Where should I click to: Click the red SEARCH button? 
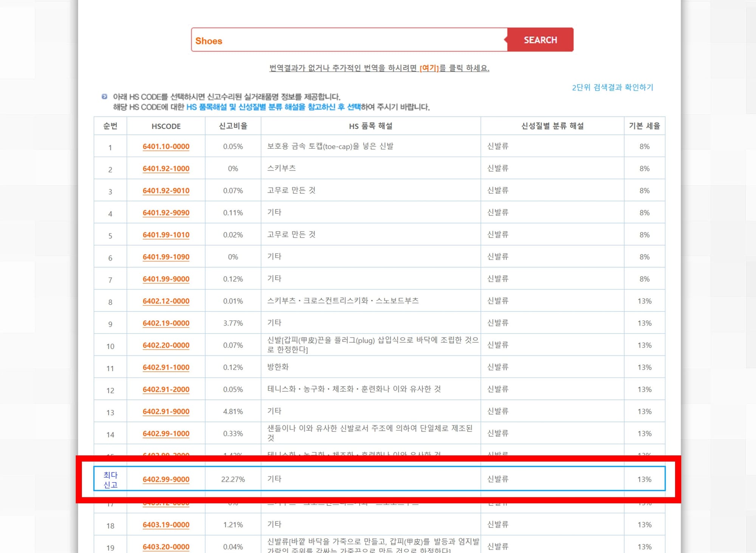(x=540, y=40)
